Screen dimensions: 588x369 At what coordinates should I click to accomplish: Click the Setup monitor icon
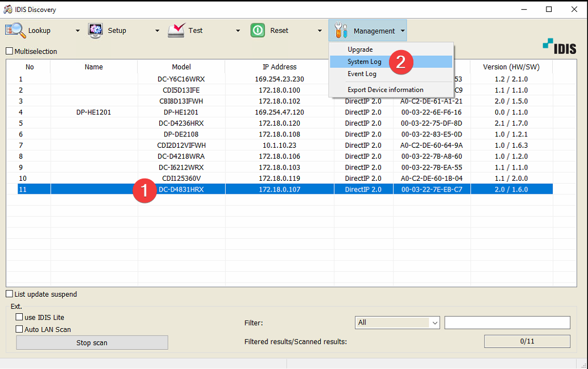click(x=95, y=30)
